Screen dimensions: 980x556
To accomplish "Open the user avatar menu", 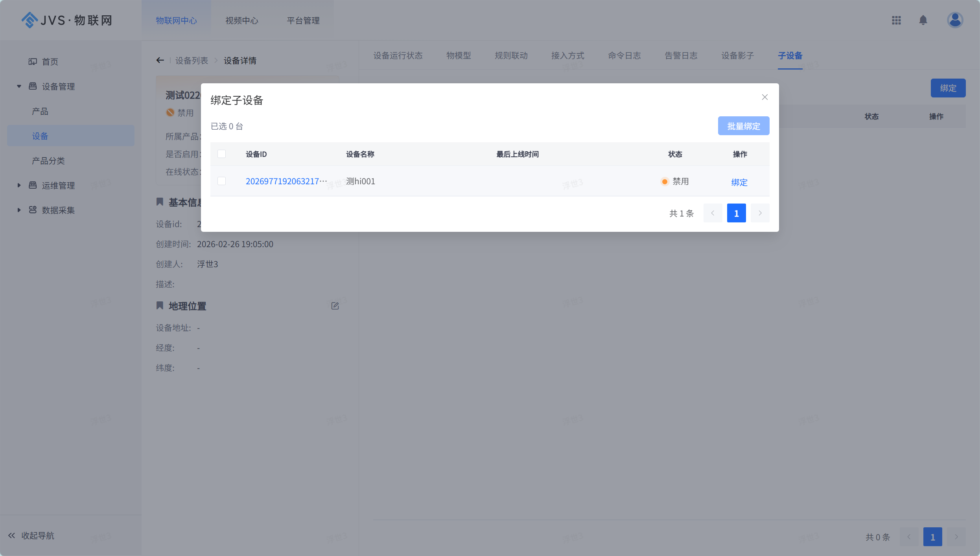I will 955,20.
